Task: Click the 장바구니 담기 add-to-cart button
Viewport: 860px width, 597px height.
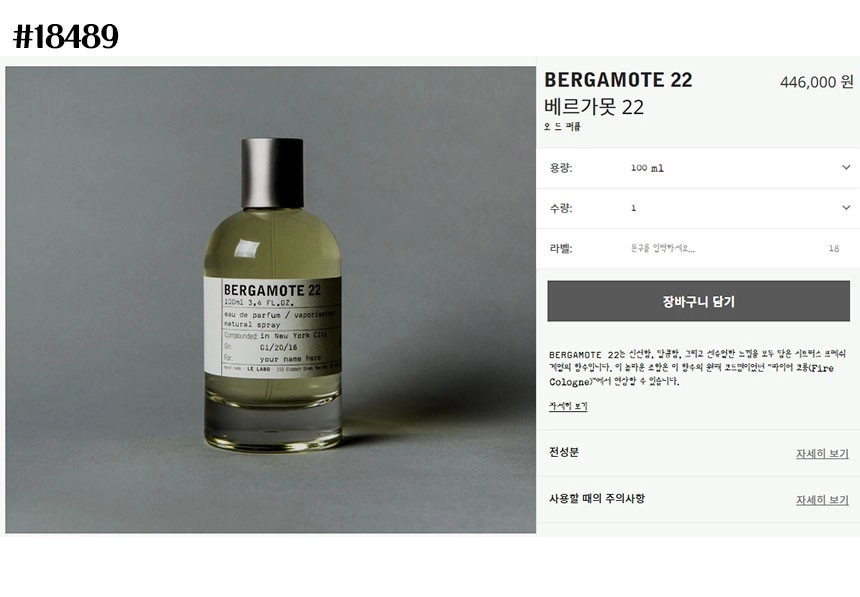Action: 698,301
